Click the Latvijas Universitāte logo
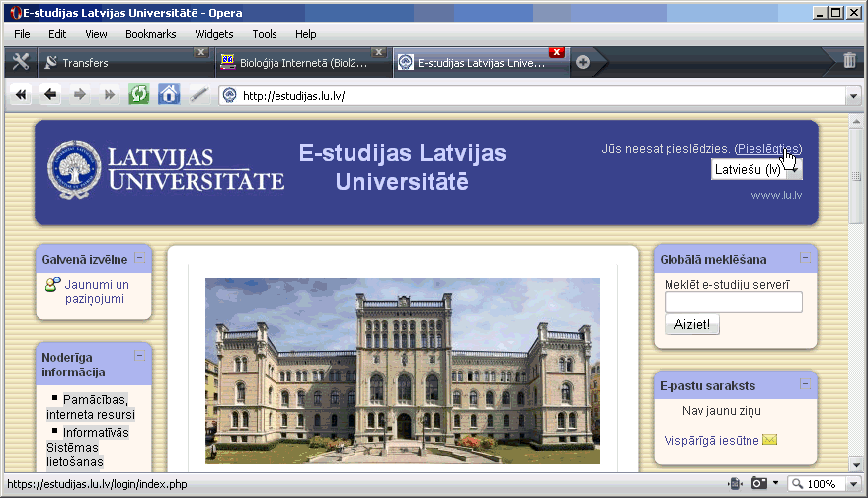 pyautogui.click(x=166, y=170)
